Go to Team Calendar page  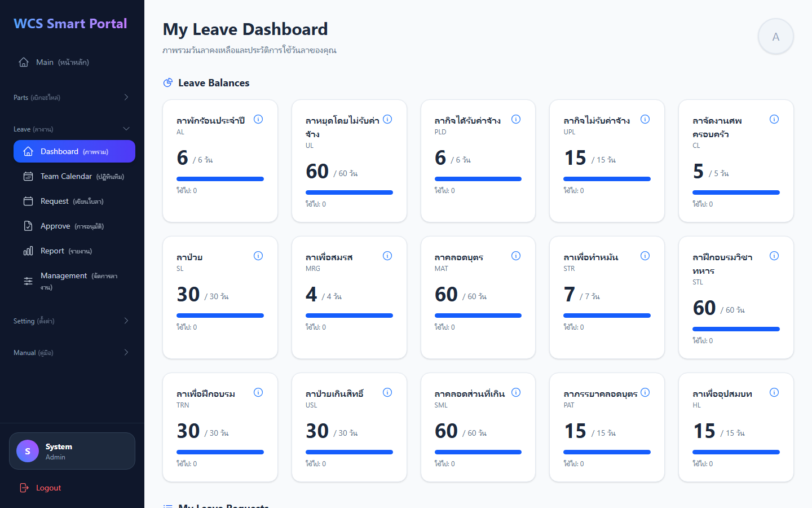click(x=74, y=177)
